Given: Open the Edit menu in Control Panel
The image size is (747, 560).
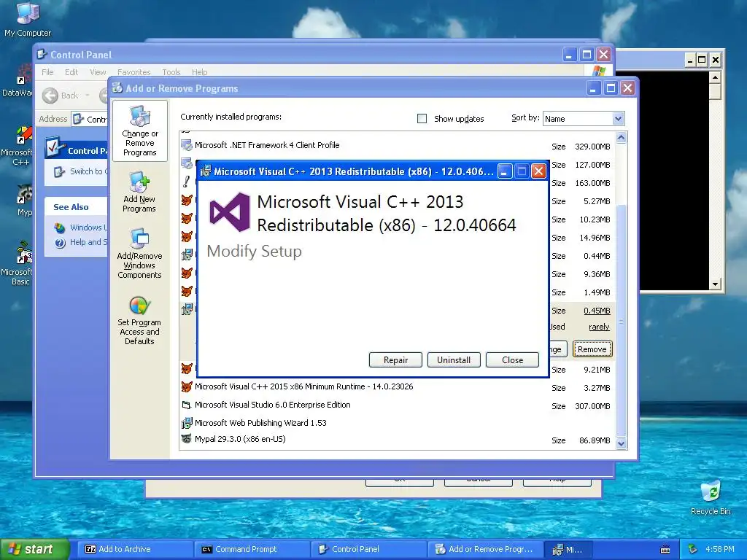Looking at the screenshot, I should 71,72.
